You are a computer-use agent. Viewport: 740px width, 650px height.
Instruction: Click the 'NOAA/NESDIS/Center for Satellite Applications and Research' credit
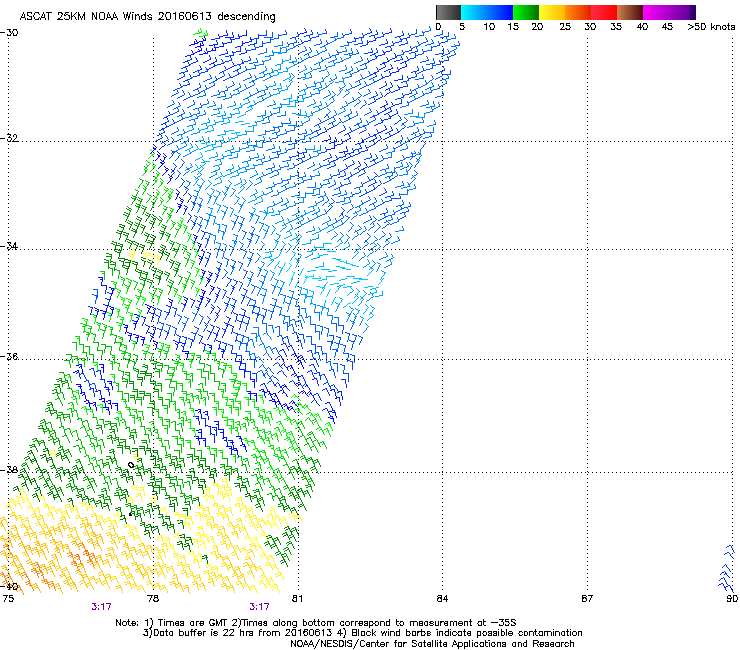432,644
